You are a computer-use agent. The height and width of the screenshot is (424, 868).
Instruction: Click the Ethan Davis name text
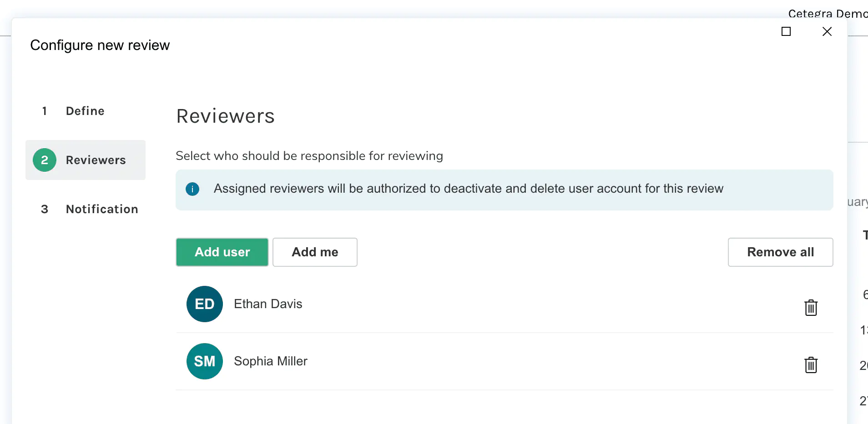coord(268,304)
